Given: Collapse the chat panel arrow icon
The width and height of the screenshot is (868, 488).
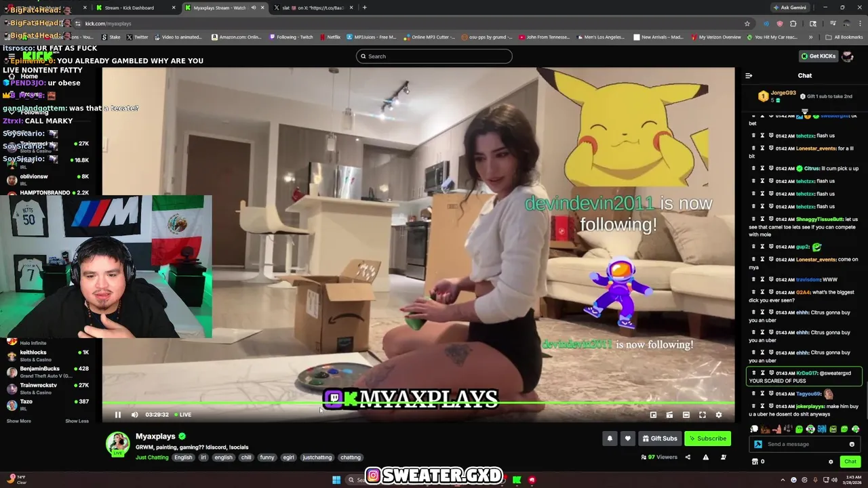Looking at the screenshot, I should tap(749, 76).
